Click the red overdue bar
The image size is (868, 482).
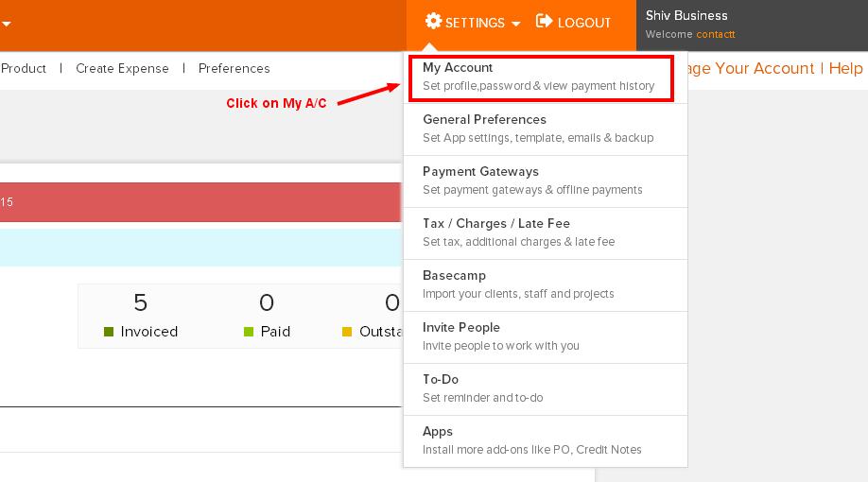point(200,202)
